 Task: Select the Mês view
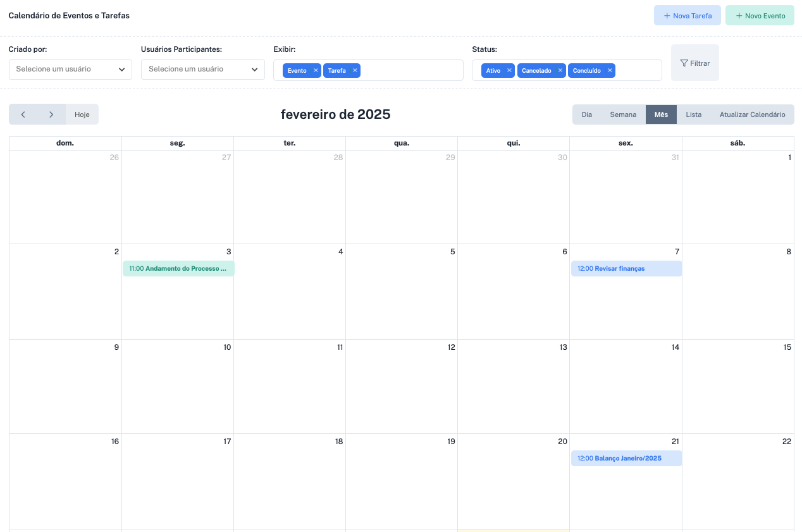click(661, 114)
